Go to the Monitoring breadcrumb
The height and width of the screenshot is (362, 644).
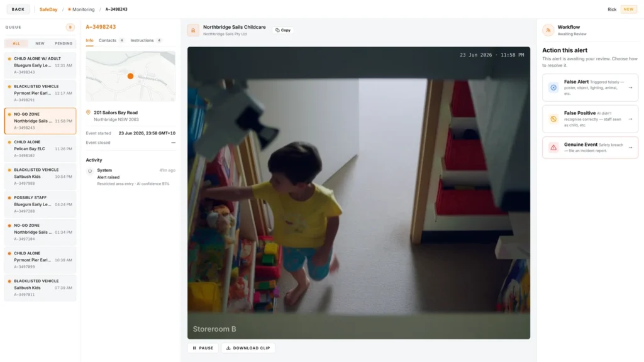pos(81,9)
